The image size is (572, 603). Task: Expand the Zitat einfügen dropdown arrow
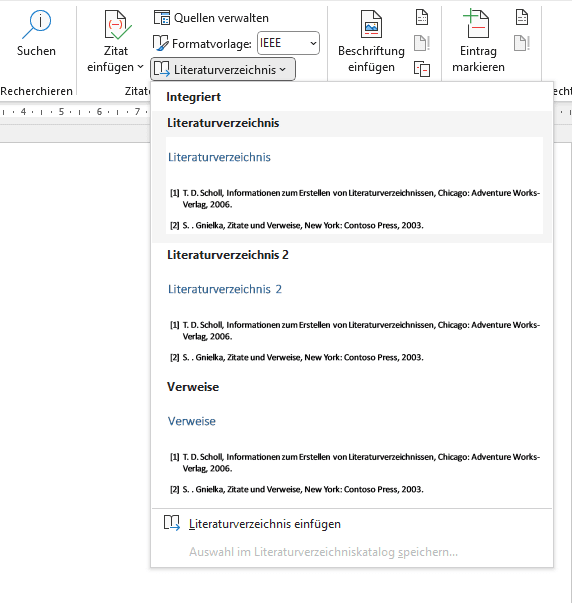[x=140, y=67]
